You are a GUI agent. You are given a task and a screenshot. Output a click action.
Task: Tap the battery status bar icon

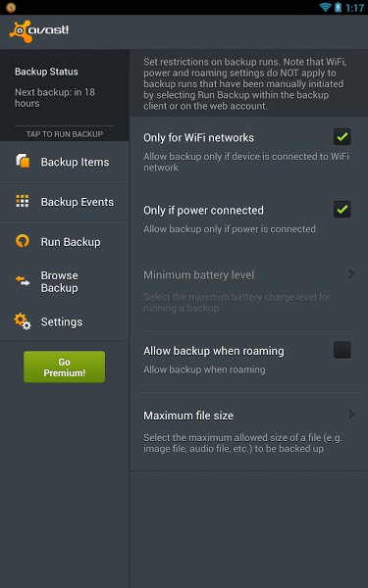pos(338,7)
